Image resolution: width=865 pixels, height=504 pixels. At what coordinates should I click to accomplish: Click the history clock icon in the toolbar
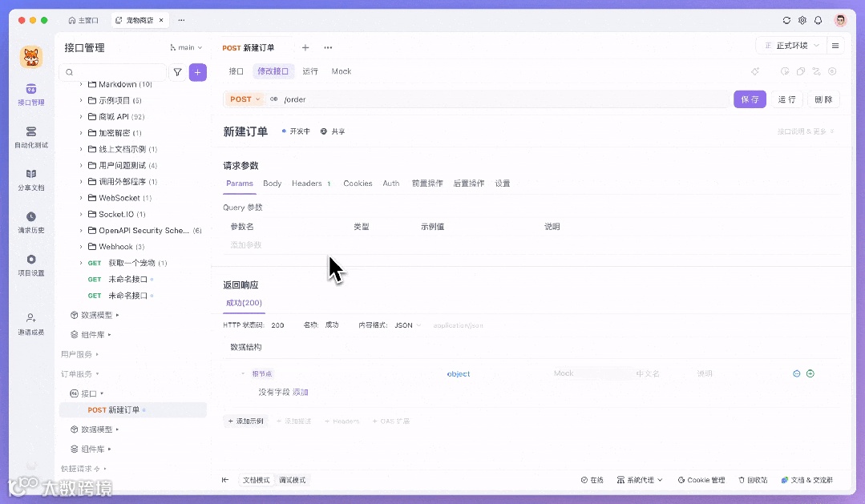click(x=785, y=71)
